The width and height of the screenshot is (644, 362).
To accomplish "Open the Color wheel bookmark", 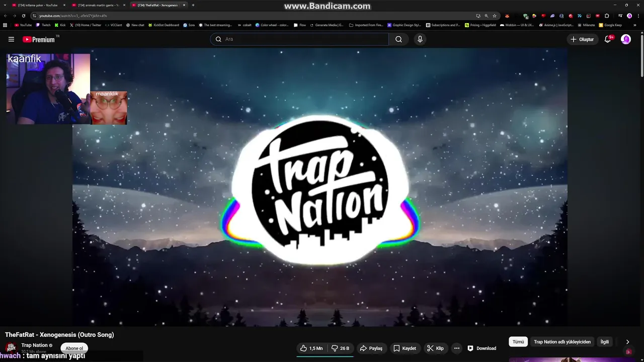I will point(272,25).
